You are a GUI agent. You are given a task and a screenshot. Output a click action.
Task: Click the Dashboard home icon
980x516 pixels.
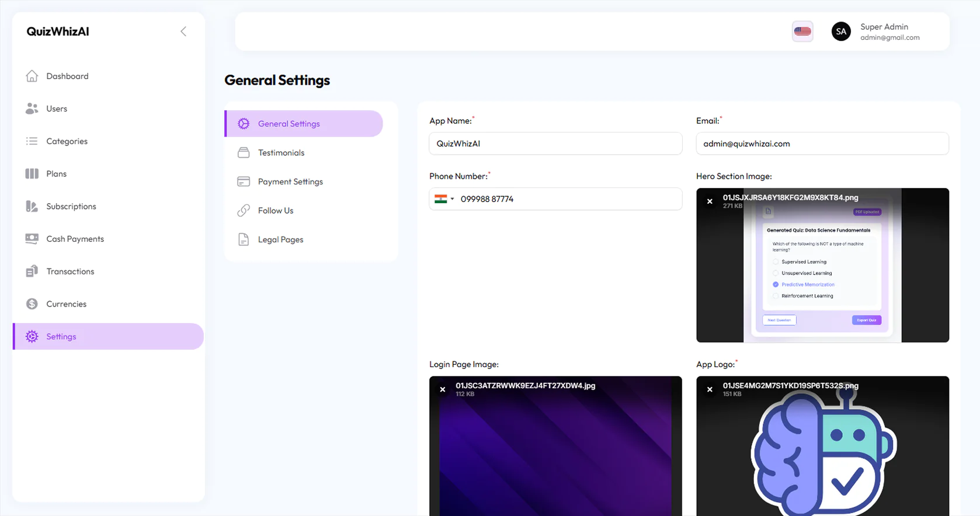point(32,76)
